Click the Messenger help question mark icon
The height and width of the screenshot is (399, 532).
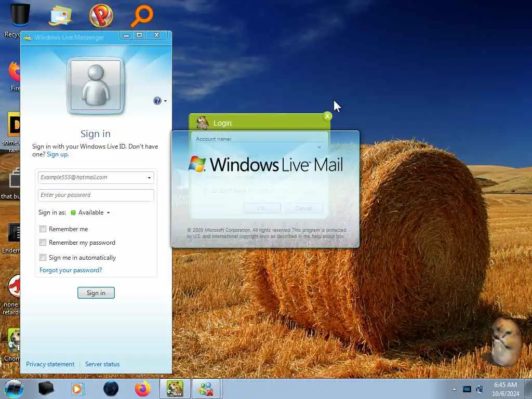(x=157, y=101)
